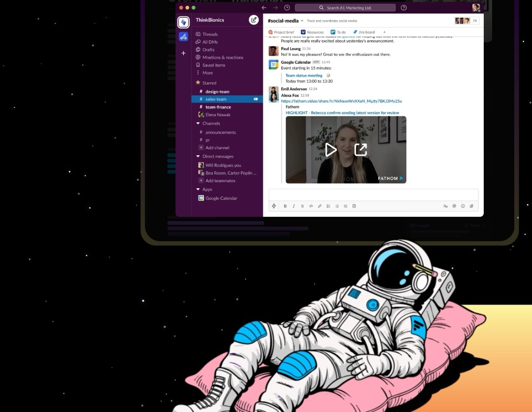Toggle bold formatting in composer
The height and width of the screenshot is (412, 532).
click(x=285, y=206)
